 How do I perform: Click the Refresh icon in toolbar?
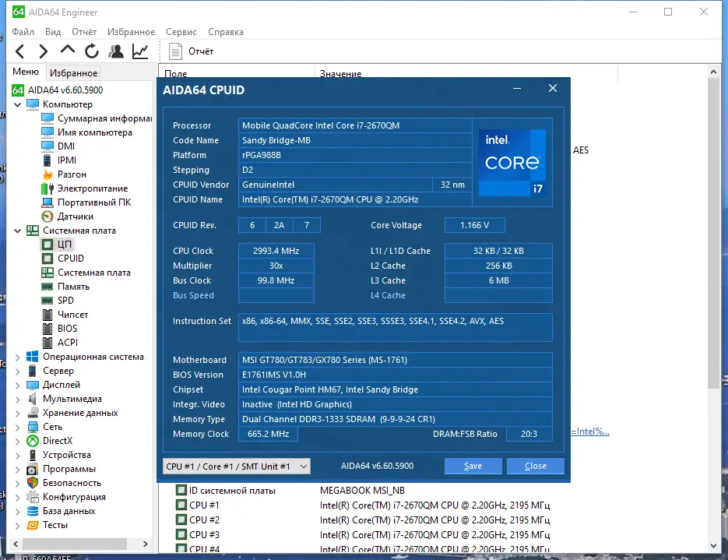(x=92, y=51)
